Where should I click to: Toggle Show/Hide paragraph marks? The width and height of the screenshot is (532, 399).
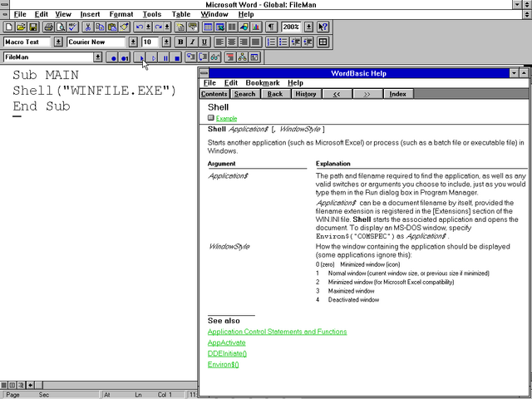pos(272,27)
